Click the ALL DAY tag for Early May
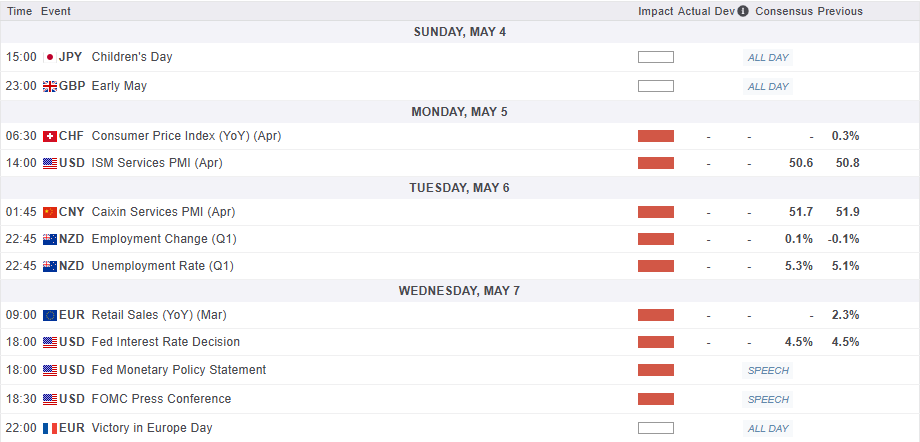 (x=768, y=86)
